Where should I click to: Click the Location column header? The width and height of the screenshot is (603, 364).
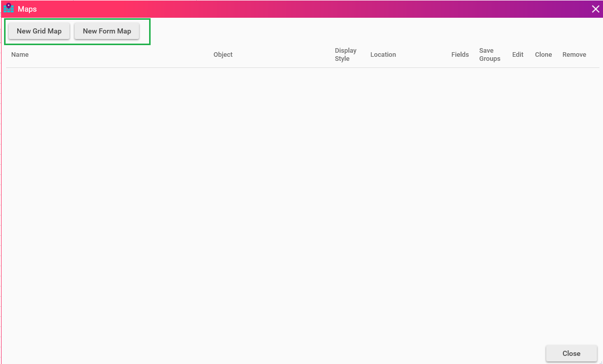tap(383, 55)
